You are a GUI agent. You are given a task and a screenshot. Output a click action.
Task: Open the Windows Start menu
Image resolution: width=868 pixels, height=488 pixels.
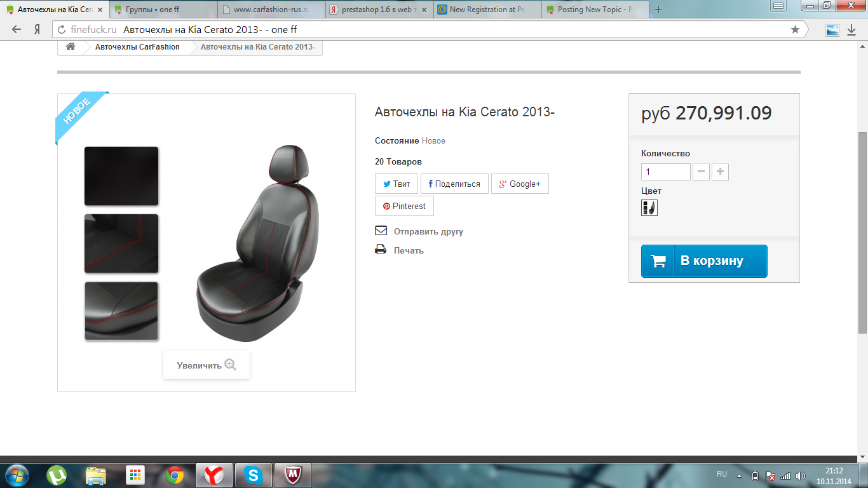pos(17,475)
